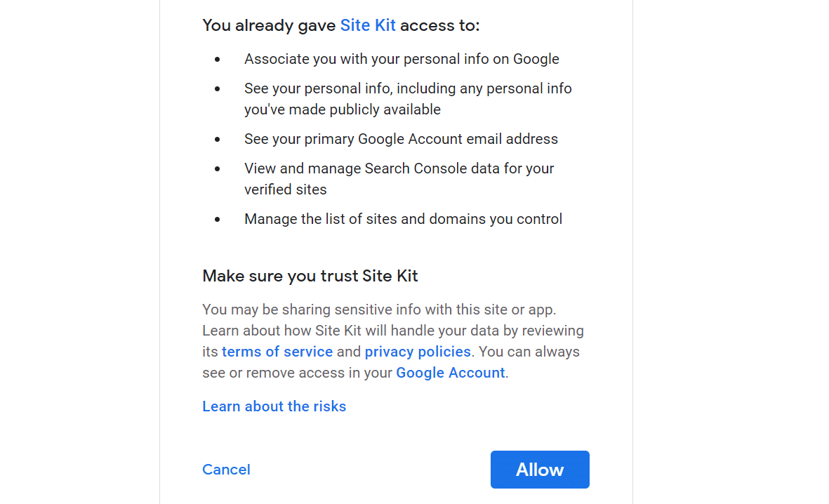The width and height of the screenshot is (829, 504).
Task: Open the privacy policies link
Action: tap(418, 351)
